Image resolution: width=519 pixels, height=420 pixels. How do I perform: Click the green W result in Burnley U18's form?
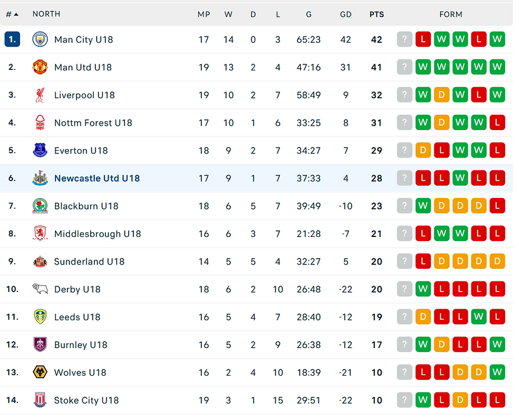tap(423, 344)
